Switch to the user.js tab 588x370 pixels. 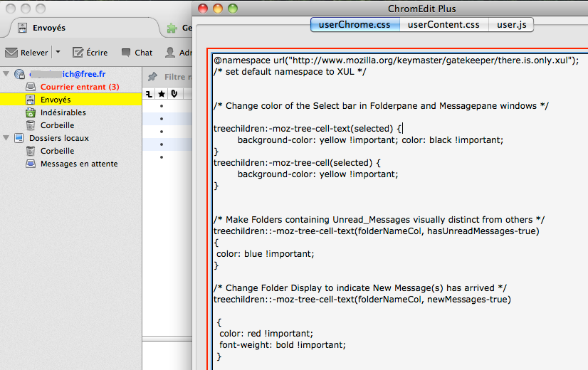click(511, 25)
